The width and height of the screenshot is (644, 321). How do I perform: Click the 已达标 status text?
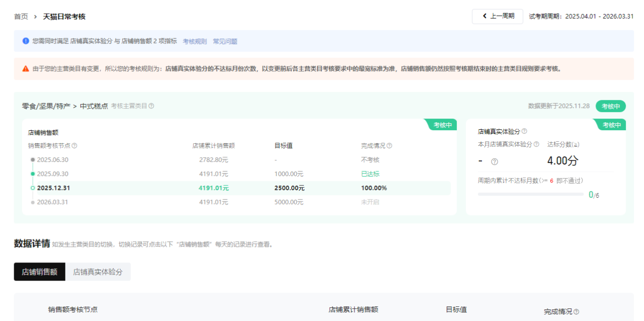point(370,174)
